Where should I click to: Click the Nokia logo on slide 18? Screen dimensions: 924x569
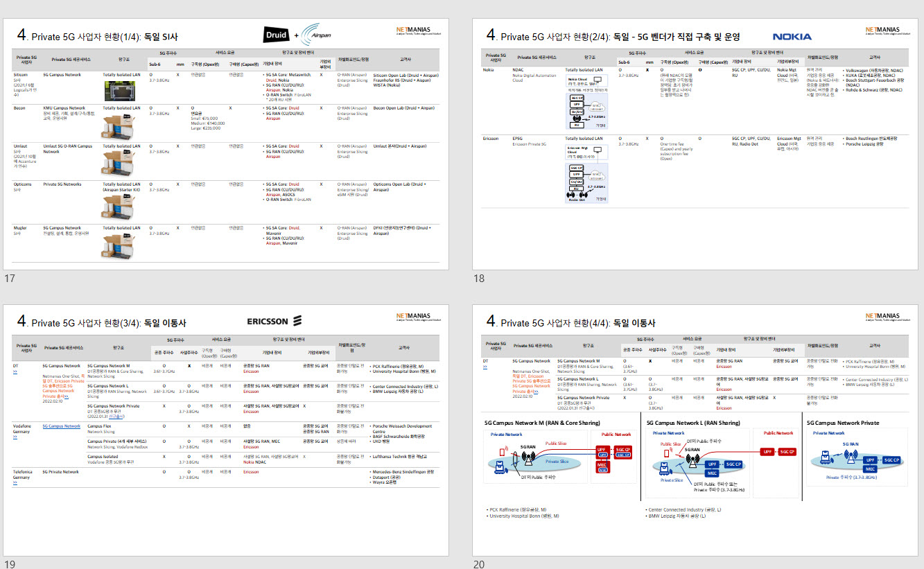792,37
